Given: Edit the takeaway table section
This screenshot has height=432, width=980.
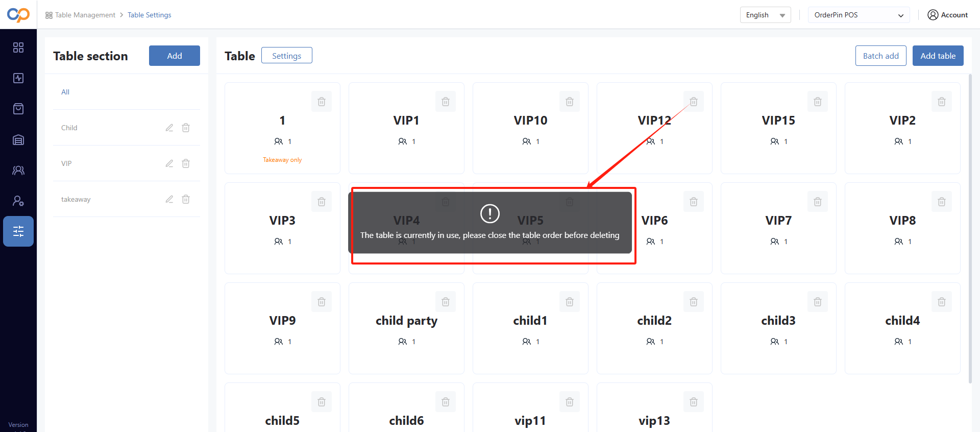Looking at the screenshot, I should click(169, 199).
